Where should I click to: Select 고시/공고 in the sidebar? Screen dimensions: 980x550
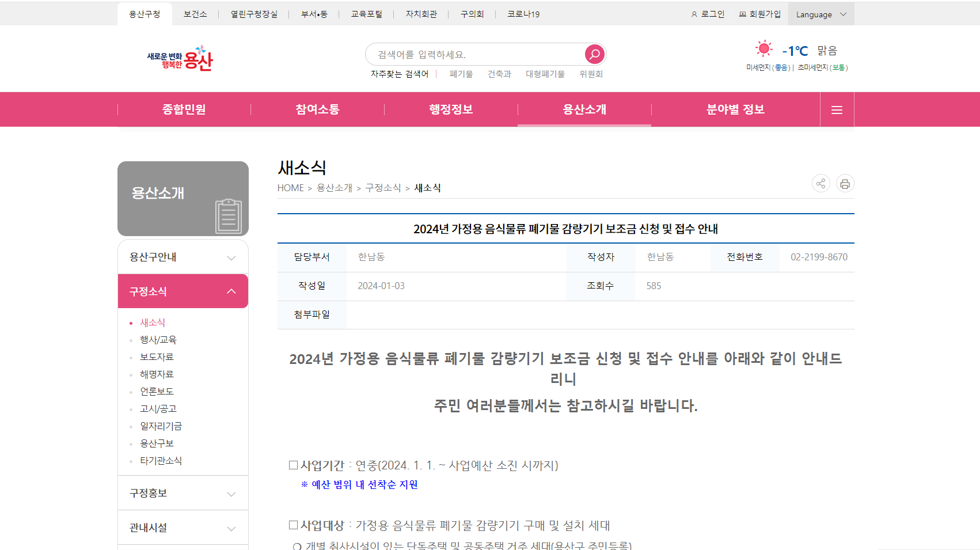click(159, 408)
